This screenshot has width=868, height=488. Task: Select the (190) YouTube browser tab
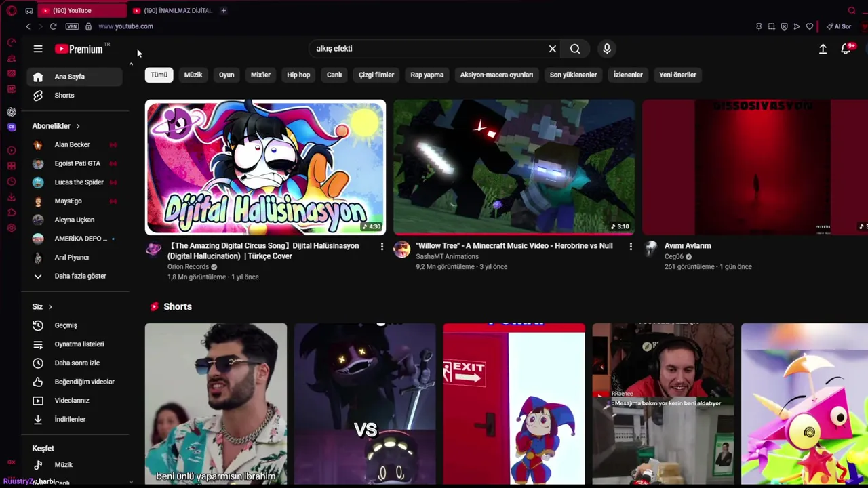point(81,11)
